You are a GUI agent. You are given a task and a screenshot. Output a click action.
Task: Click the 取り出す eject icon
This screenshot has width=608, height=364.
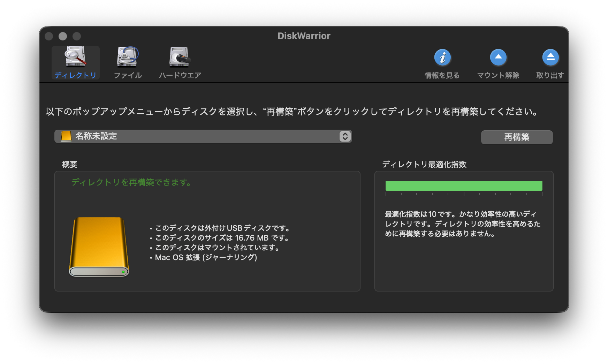550,58
